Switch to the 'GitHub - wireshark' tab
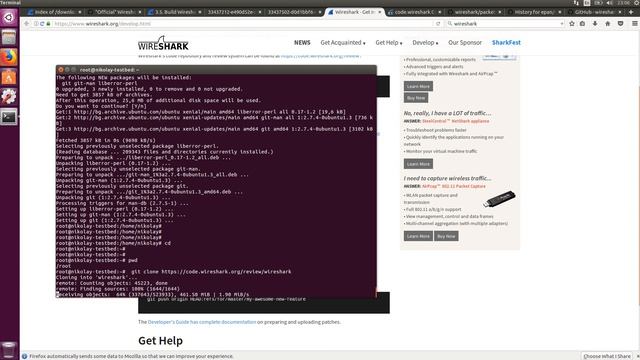Screen dimensions: 640x360 point(594,12)
